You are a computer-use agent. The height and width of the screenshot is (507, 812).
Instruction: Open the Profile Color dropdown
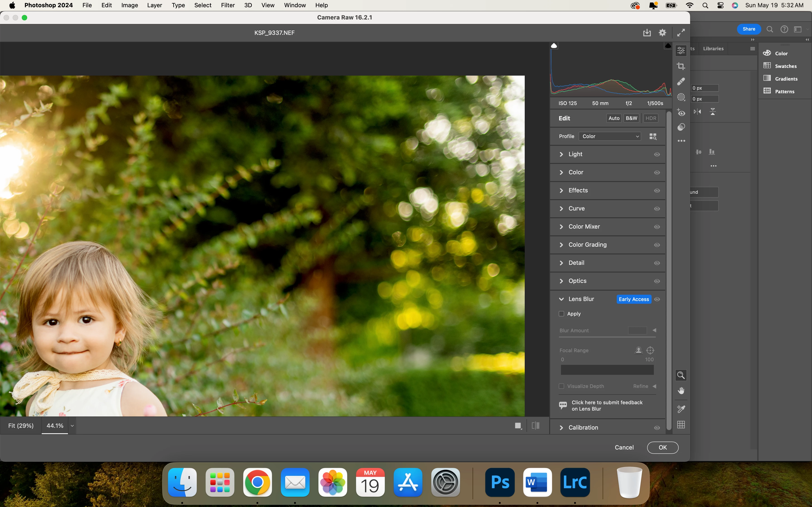coord(610,136)
